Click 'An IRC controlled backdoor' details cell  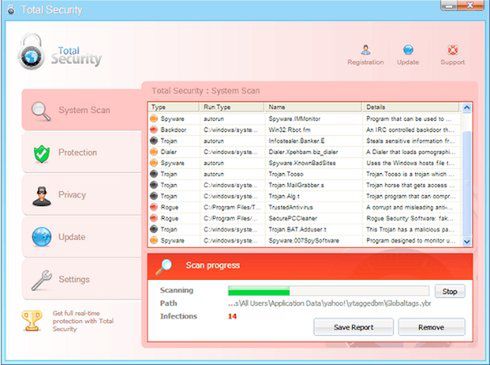[410, 130]
